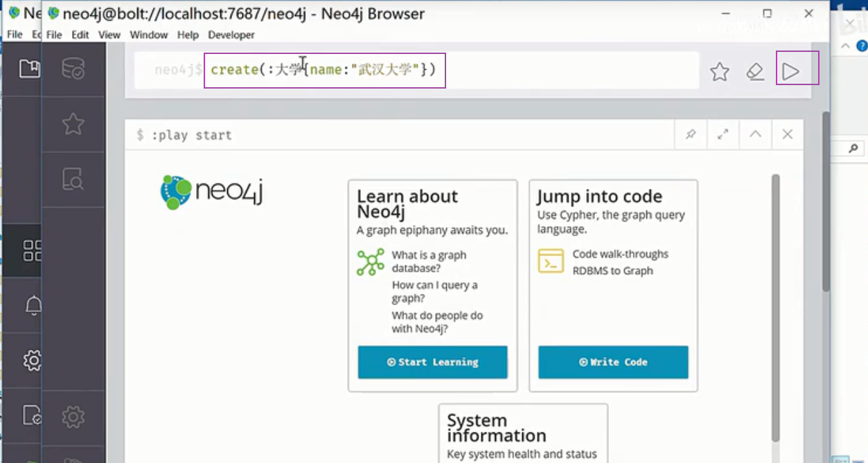Click the Write Code button

pyautogui.click(x=612, y=361)
